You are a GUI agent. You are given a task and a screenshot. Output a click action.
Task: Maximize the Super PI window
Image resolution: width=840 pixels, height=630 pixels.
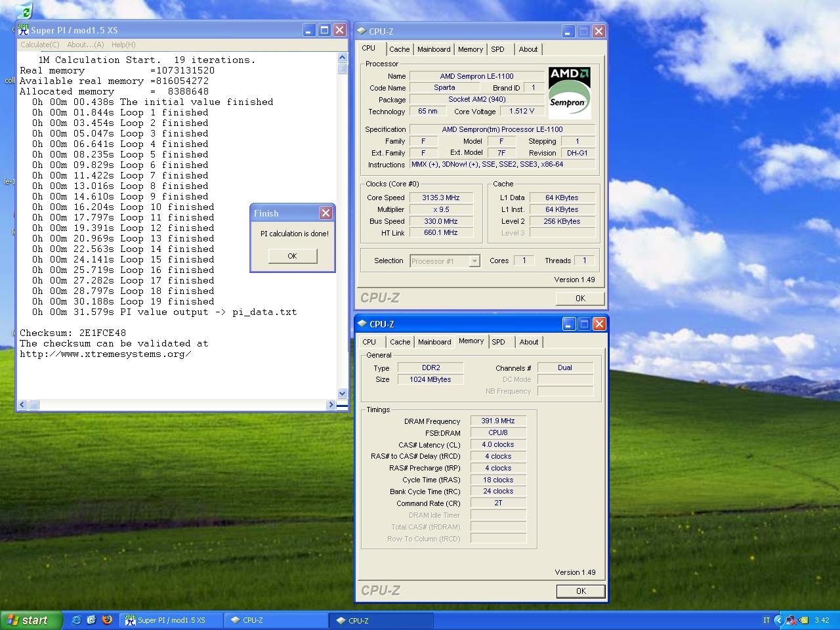[324, 30]
